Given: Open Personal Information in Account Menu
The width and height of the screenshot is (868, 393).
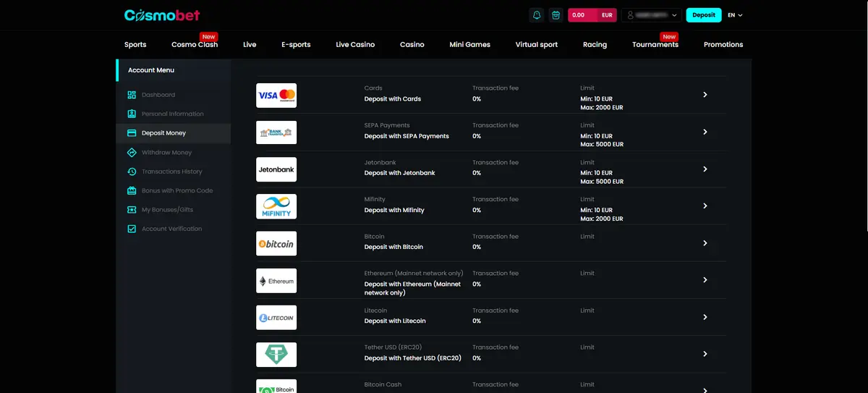Looking at the screenshot, I should coord(173,114).
